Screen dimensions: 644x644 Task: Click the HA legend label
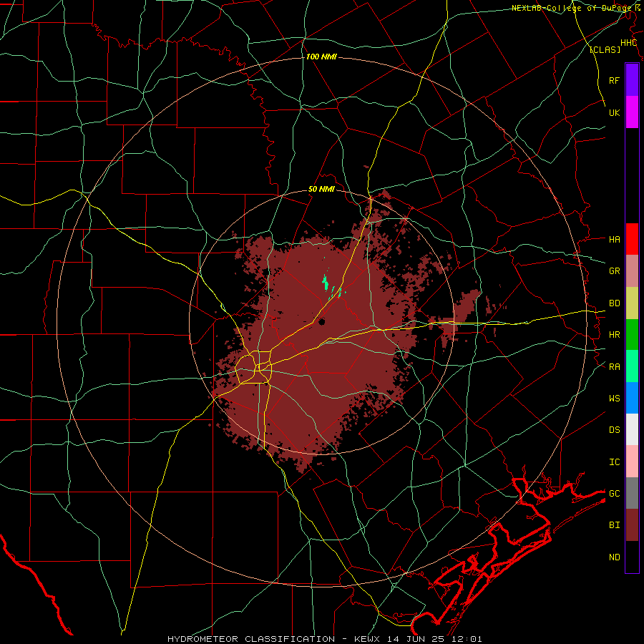[614, 239]
